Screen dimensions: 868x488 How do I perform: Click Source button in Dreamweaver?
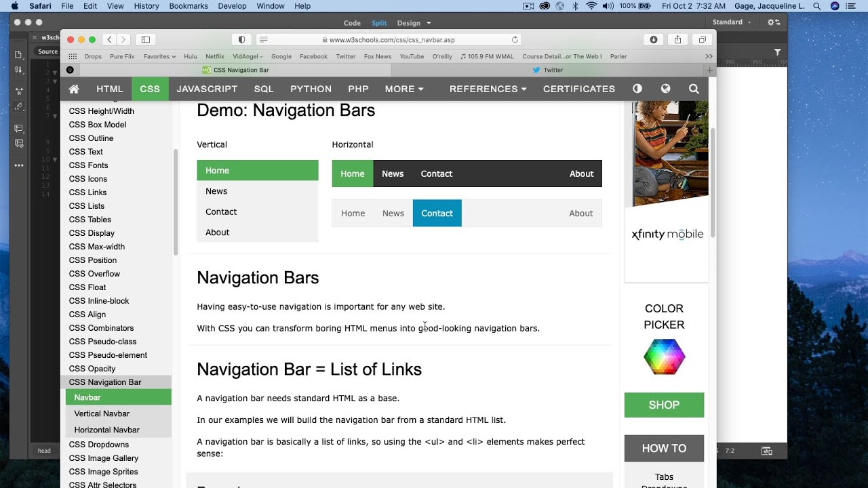47,52
